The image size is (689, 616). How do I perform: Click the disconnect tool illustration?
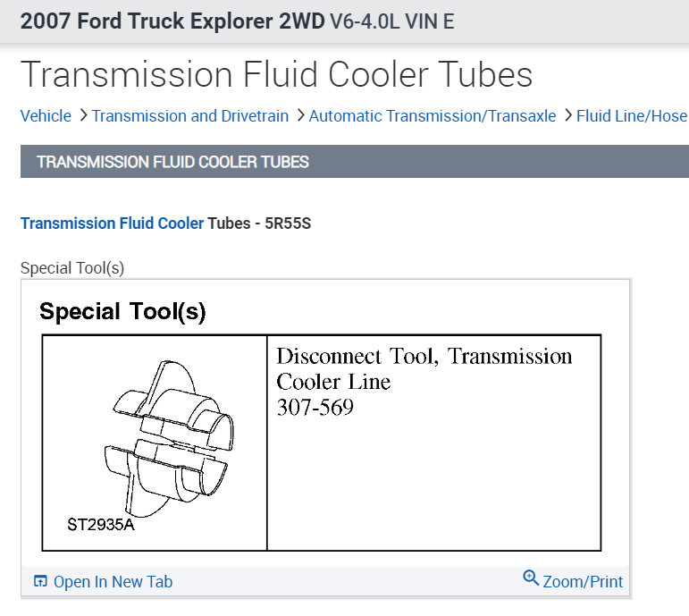click(x=165, y=438)
